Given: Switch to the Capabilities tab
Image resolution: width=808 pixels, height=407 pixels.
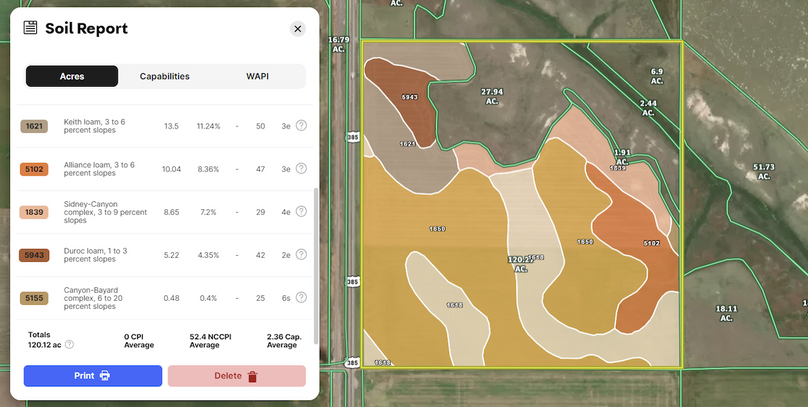Looking at the screenshot, I should tap(165, 76).
